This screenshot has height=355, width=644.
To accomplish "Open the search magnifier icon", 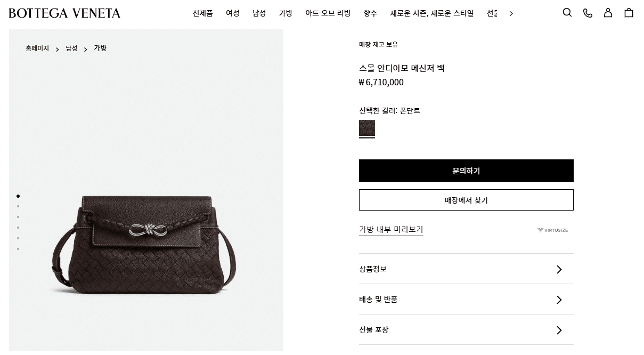I will [567, 13].
